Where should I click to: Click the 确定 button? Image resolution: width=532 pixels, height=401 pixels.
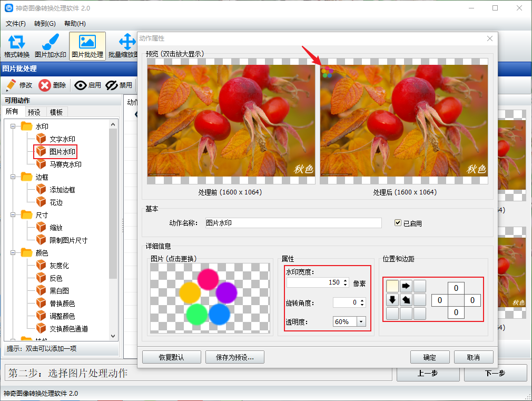click(429, 357)
